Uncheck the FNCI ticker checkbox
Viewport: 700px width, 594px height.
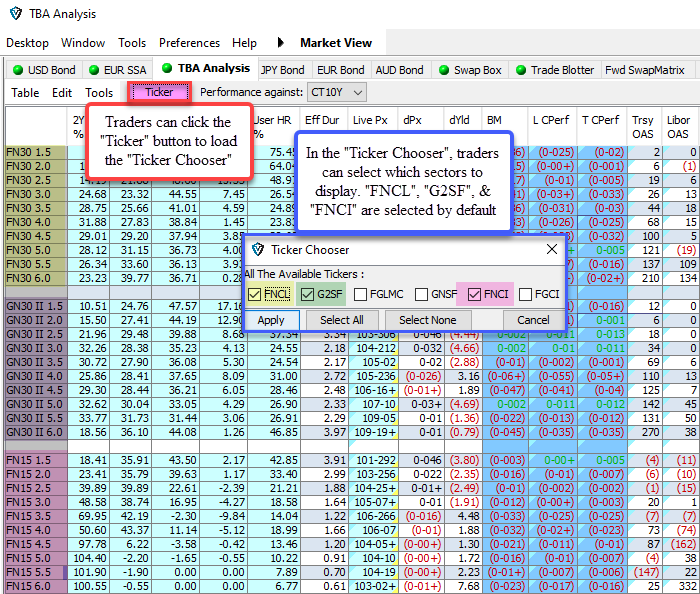[x=474, y=294]
